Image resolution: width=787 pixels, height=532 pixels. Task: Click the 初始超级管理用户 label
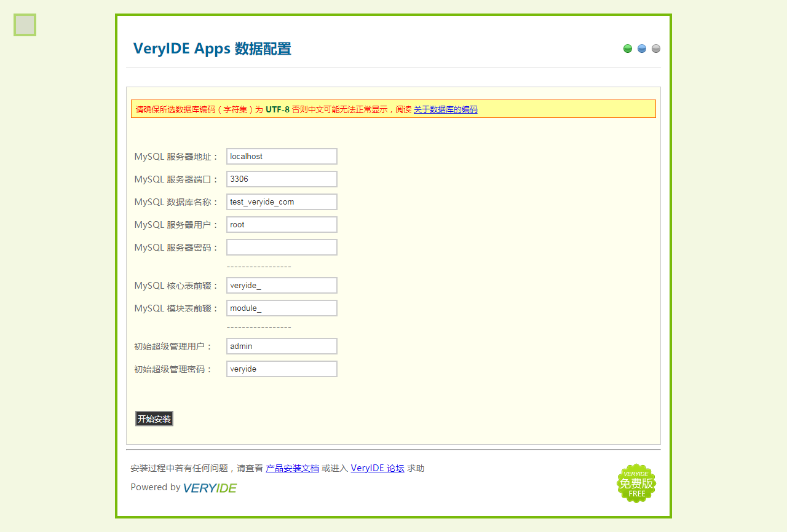pos(173,346)
